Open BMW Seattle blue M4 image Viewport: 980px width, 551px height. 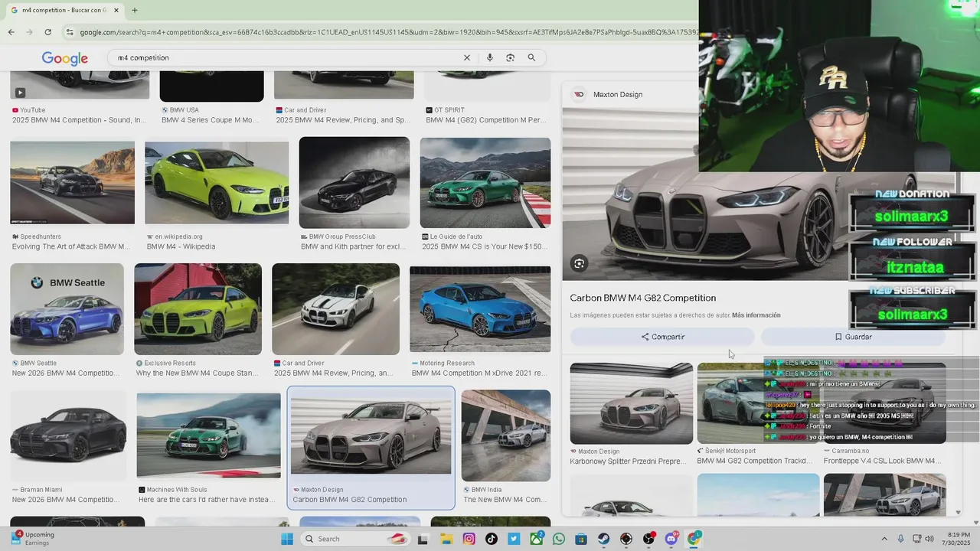(67, 309)
